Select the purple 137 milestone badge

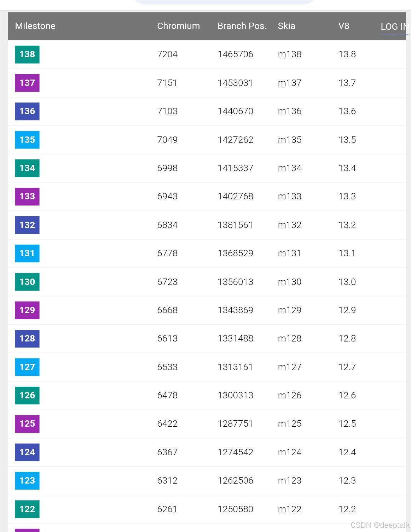point(27,83)
